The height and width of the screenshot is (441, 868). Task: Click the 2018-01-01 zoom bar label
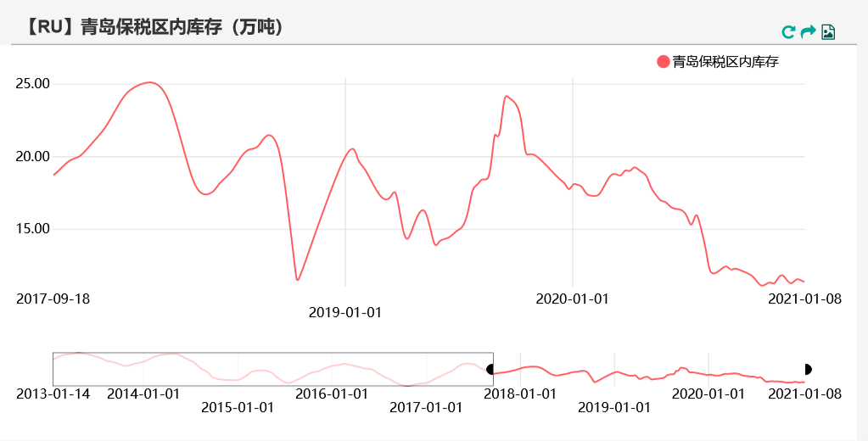[520, 394]
